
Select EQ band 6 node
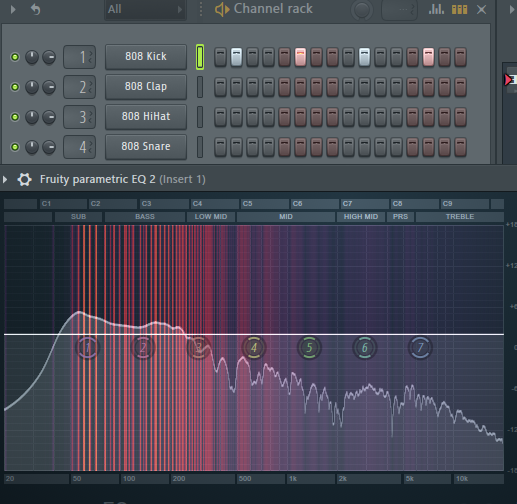365,348
